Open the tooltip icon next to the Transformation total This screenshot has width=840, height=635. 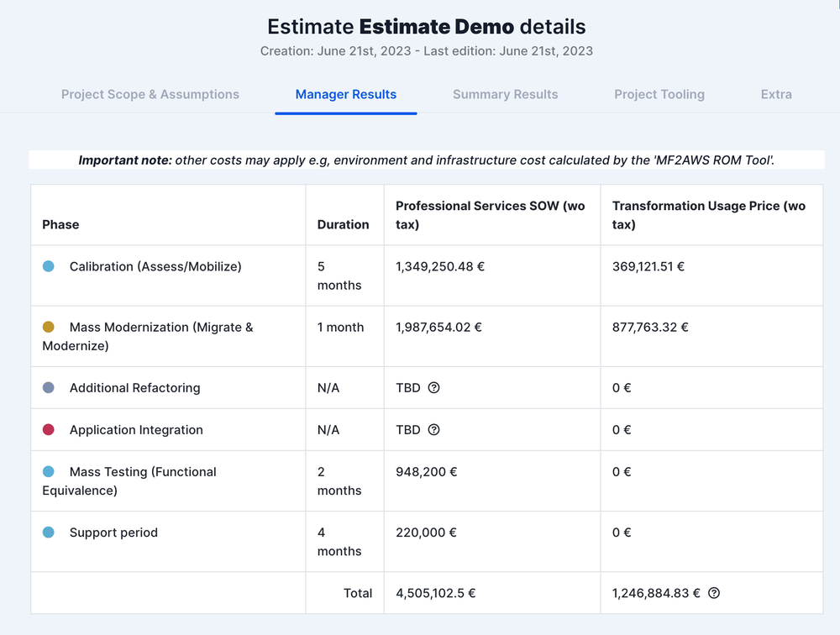coord(713,593)
